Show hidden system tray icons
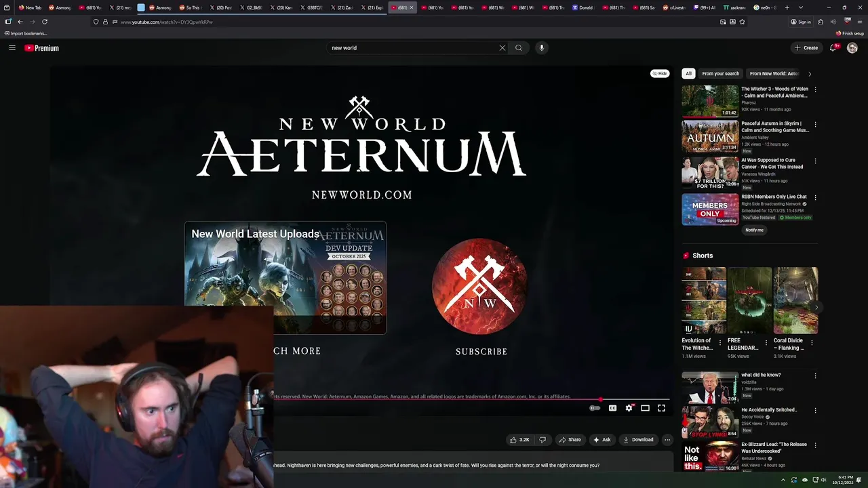 [x=783, y=480]
